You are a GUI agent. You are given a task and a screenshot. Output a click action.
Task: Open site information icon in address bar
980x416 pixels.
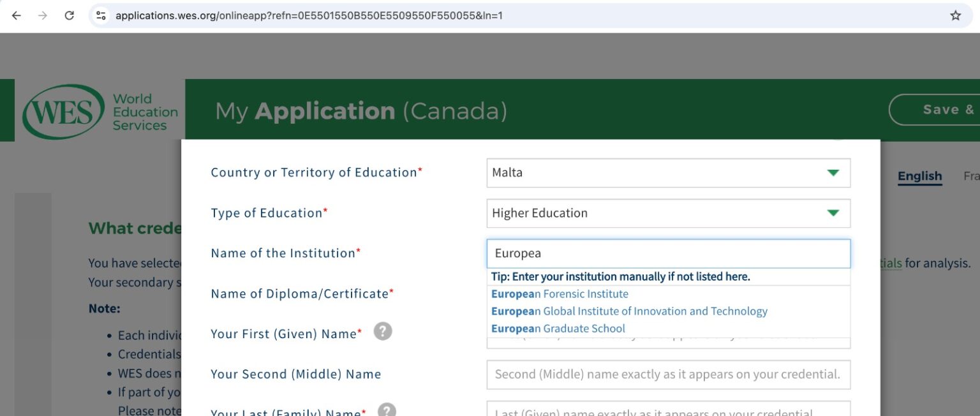(101, 15)
